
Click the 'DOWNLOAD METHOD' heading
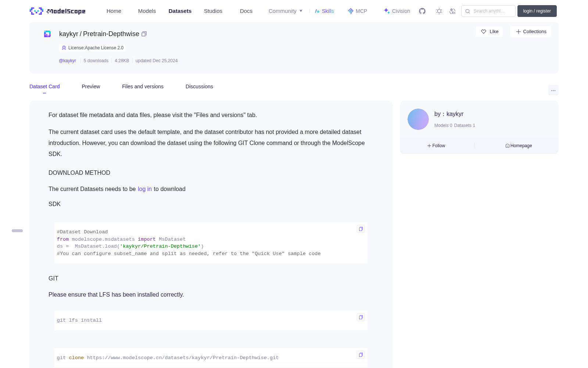79,173
